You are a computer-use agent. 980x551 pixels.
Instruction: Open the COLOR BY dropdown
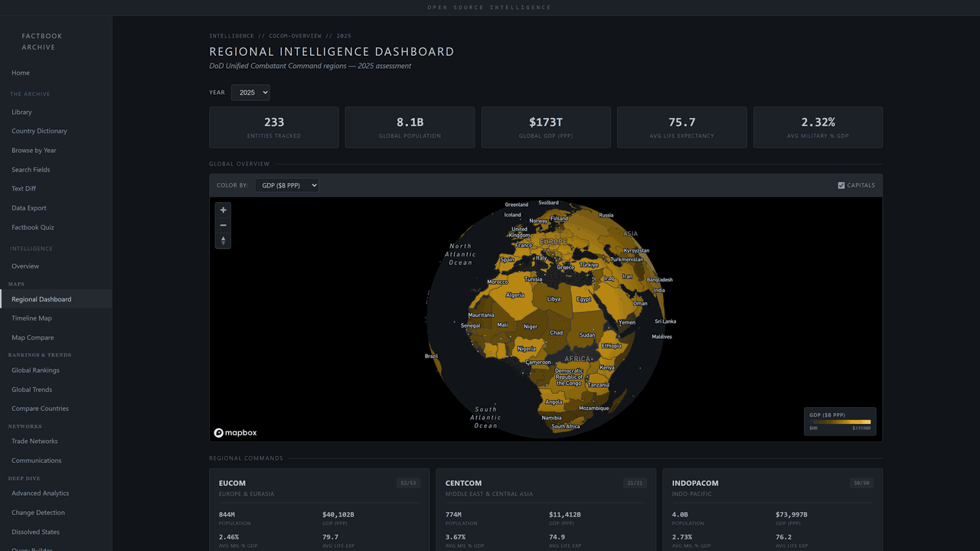pyautogui.click(x=286, y=184)
